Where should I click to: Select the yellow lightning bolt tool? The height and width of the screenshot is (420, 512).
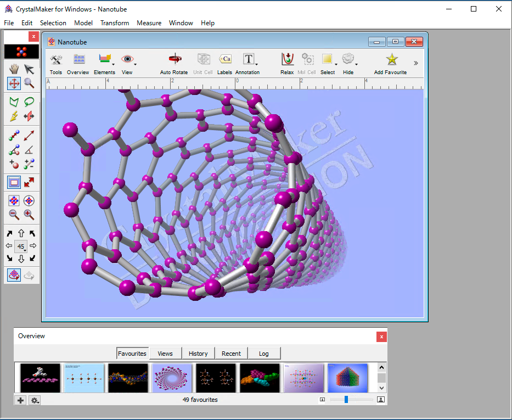pyautogui.click(x=14, y=116)
